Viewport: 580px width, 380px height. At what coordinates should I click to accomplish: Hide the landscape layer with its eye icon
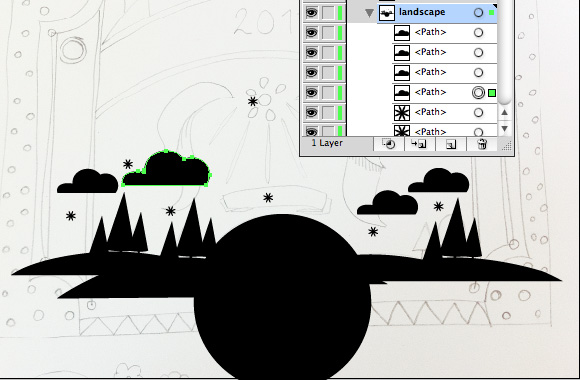coord(311,13)
